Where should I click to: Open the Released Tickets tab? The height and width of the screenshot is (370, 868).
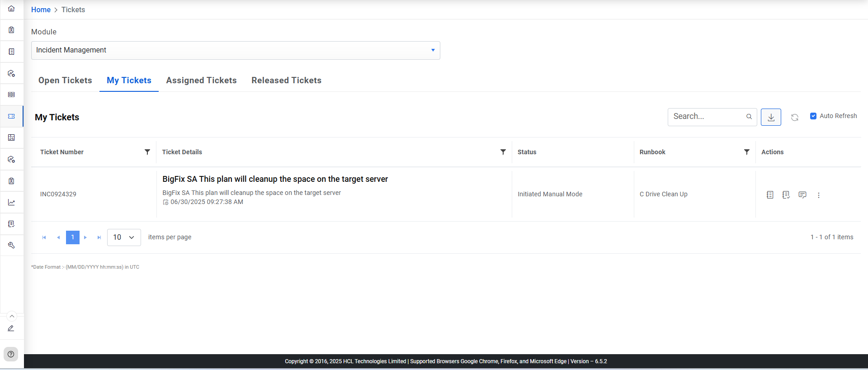286,81
